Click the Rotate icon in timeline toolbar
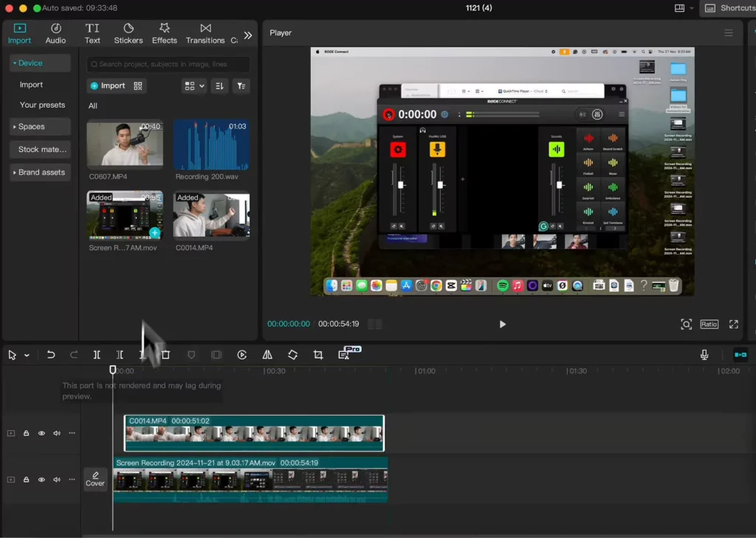The height and width of the screenshot is (538, 756). pyautogui.click(x=292, y=355)
